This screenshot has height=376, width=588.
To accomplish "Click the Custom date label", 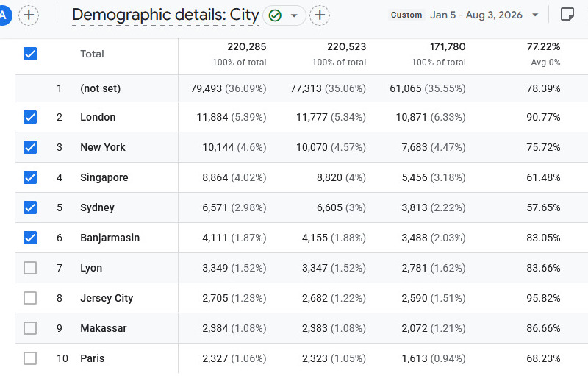I will pyautogui.click(x=406, y=15).
